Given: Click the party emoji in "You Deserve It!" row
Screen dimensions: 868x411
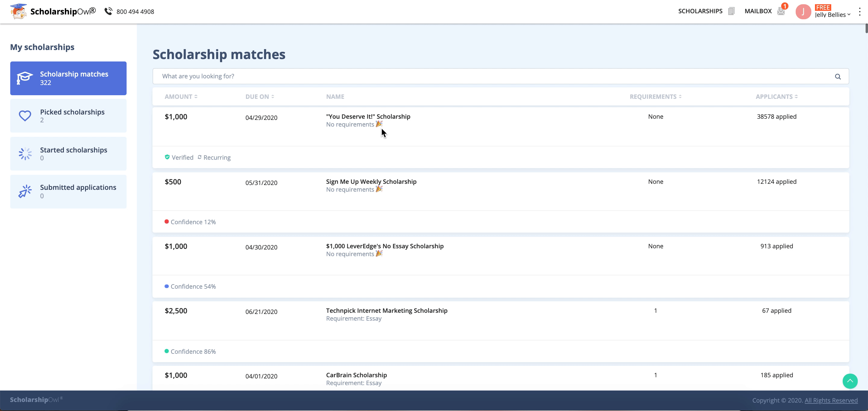Looking at the screenshot, I should pos(379,124).
